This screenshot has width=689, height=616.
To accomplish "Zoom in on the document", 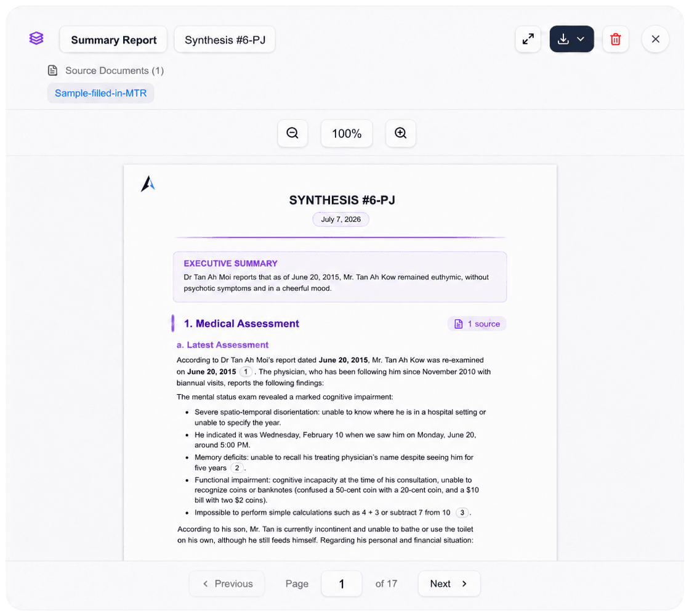I will point(400,133).
